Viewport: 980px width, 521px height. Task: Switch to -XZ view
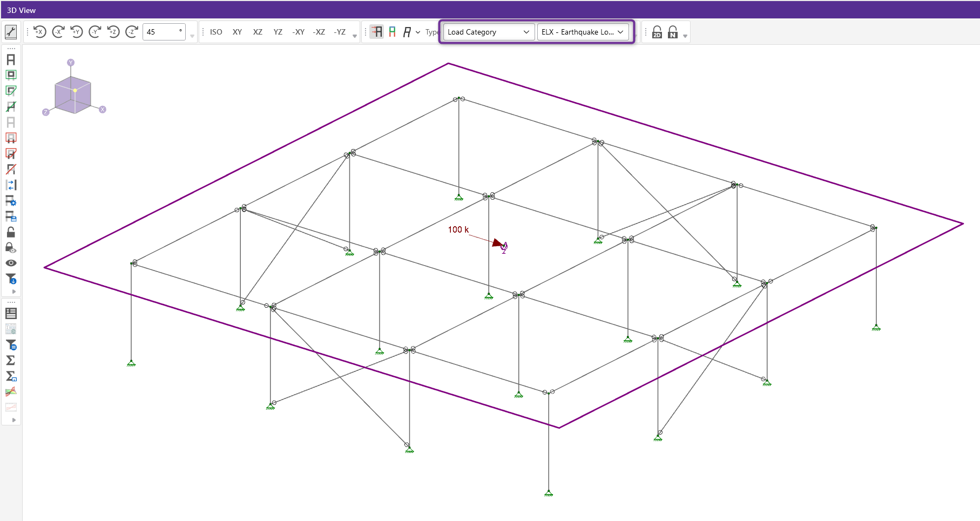point(319,32)
